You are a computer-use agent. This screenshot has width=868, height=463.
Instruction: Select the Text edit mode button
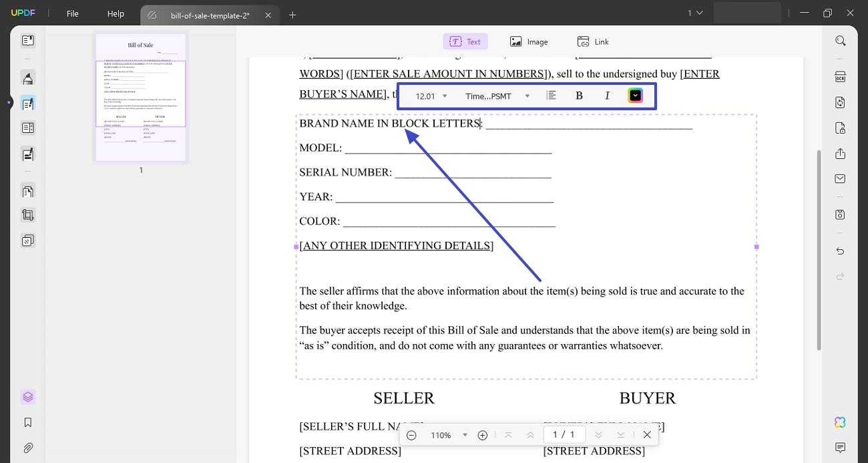[465, 41]
